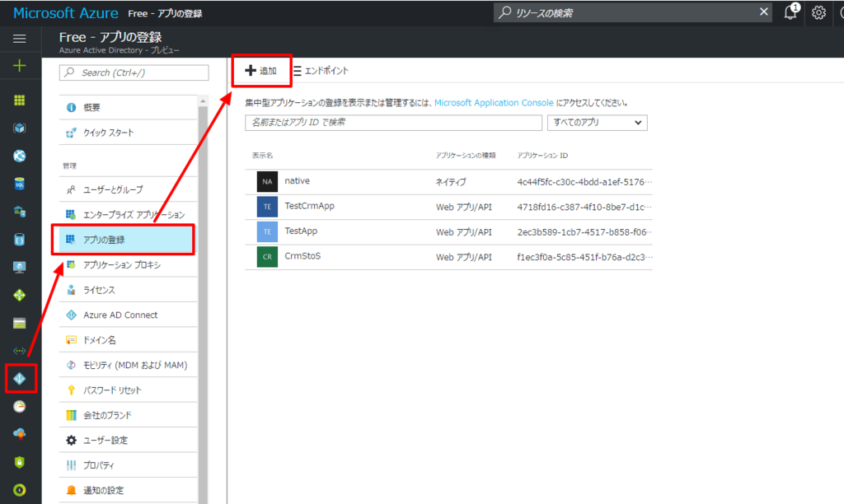Image resolution: width=844 pixels, height=504 pixels.
Task: Open エンドポイント in the toolbar
Action: click(x=321, y=71)
